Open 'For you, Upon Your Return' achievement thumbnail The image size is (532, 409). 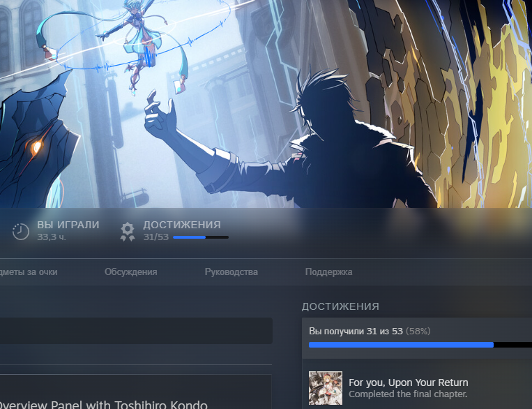tap(326, 388)
